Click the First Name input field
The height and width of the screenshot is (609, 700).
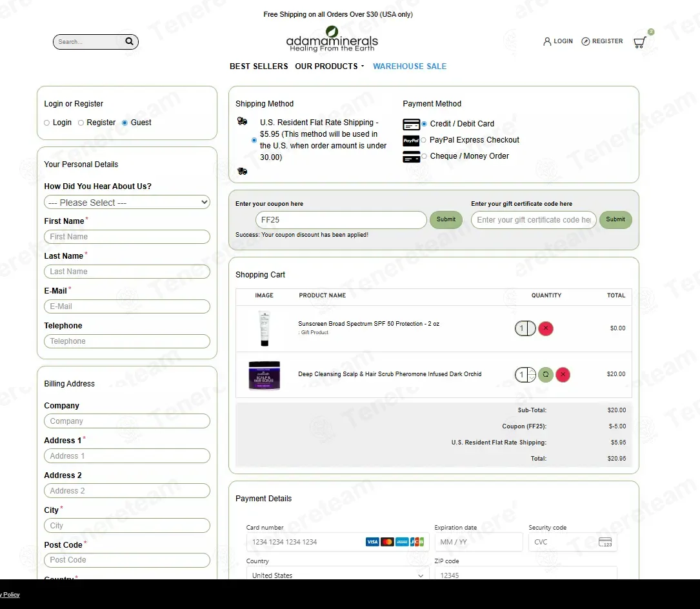pos(127,237)
